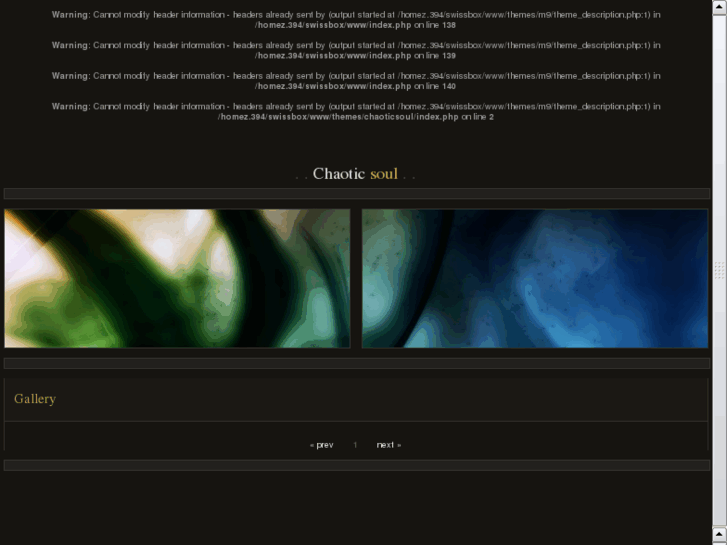
Task: Click the scrollbar arrow at the bottom
Action: [x=720, y=534]
